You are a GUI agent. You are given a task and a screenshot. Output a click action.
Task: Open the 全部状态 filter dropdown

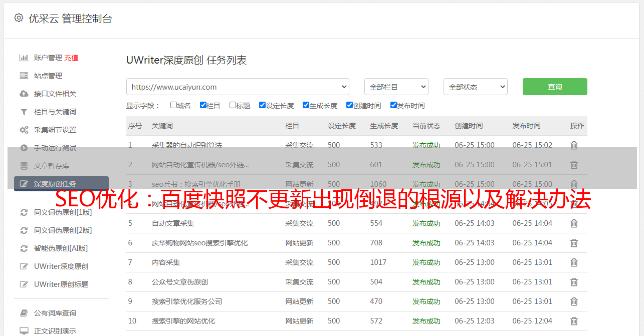(475, 87)
